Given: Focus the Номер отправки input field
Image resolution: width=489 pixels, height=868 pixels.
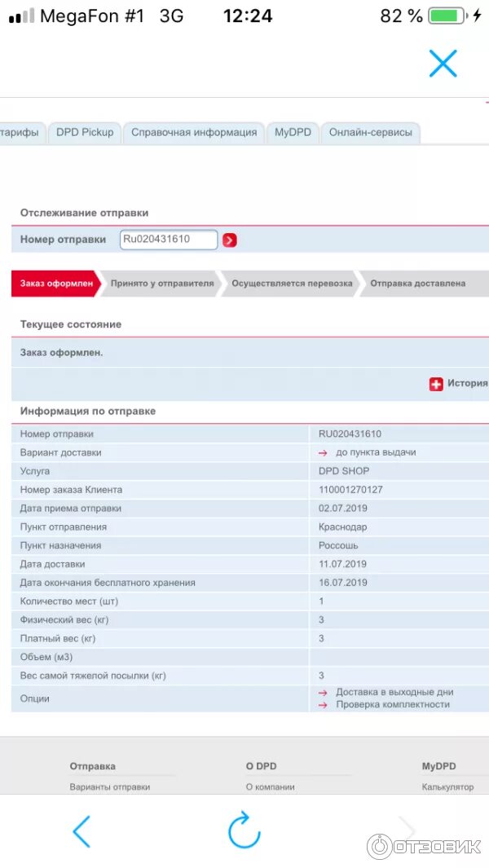Looking at the screenshot, I should [169, 240].
